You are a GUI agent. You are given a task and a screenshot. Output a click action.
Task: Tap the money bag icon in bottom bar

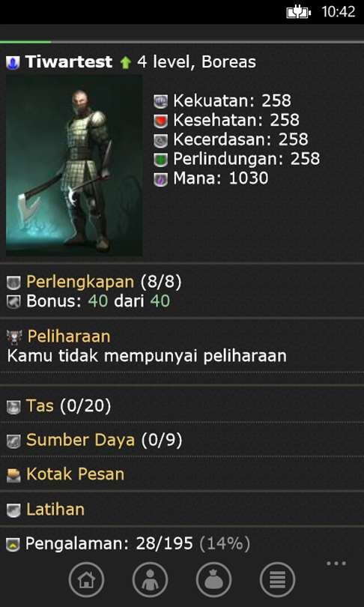coord(214,580)
